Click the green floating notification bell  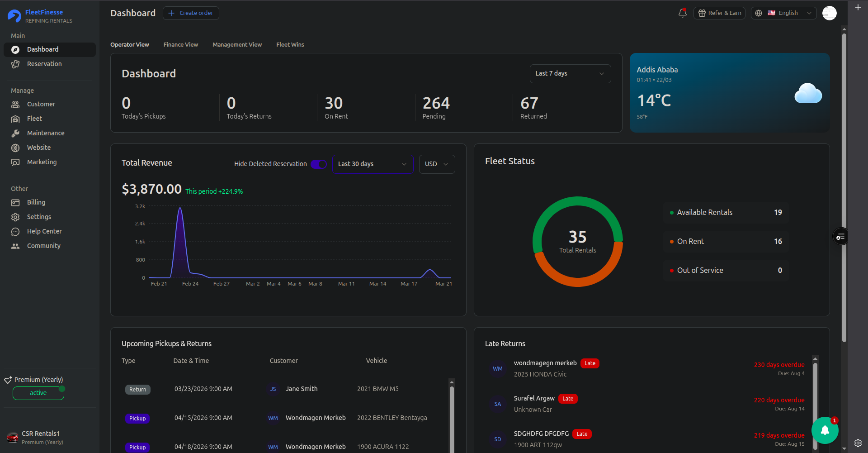[825, 430]
